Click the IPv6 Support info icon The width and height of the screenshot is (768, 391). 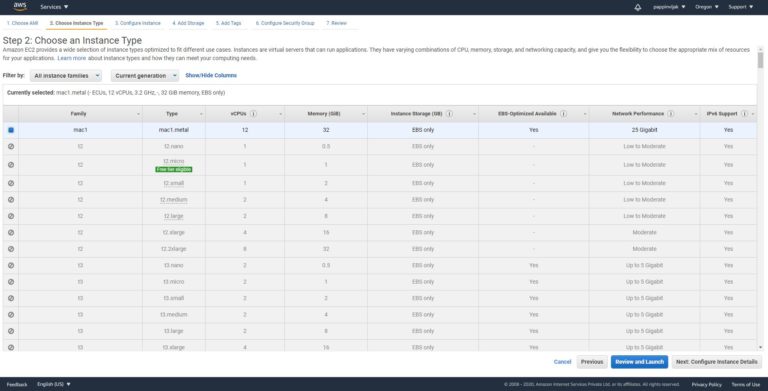click(x=744, y=114)
